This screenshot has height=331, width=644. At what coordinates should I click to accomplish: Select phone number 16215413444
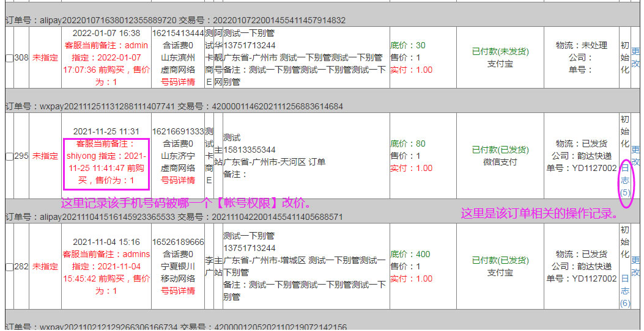coord(178,33)
